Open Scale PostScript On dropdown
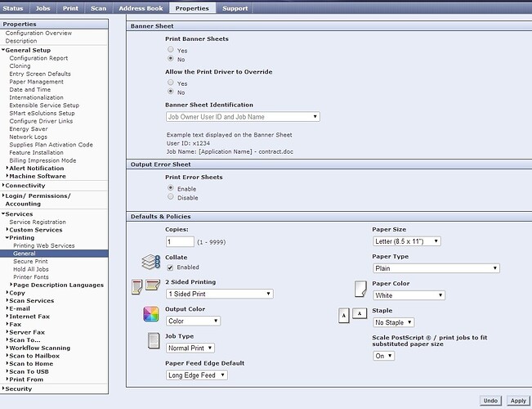Image resolution: width=532 pixels, height=409 pixels. [x=384, y=356]
